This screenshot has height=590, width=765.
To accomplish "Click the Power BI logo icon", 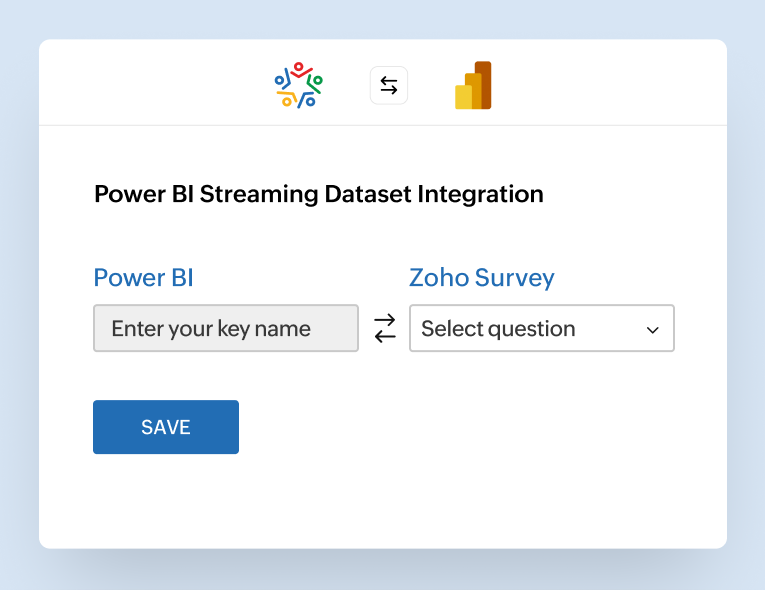I will (x=473, y=85).
